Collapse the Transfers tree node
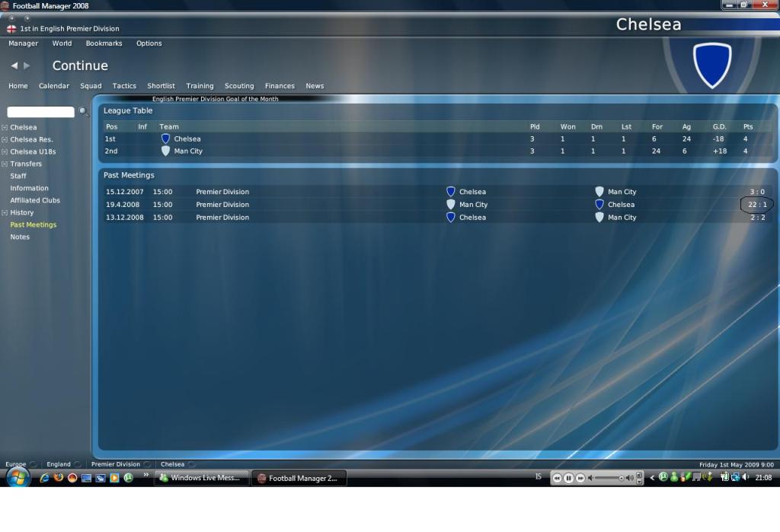 tap(5, 164)
